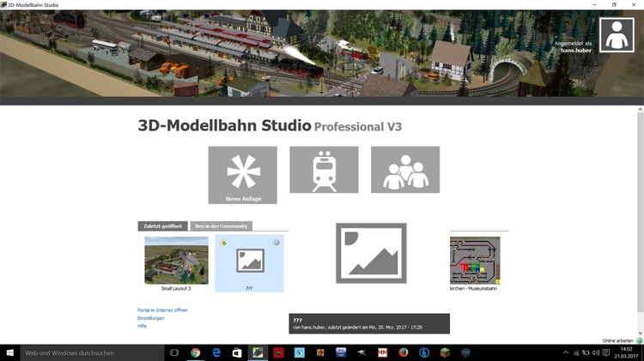Viewport: 644px width, 361px height.
Task: Launch Firefox from taskbar
Action: point(404,352)
